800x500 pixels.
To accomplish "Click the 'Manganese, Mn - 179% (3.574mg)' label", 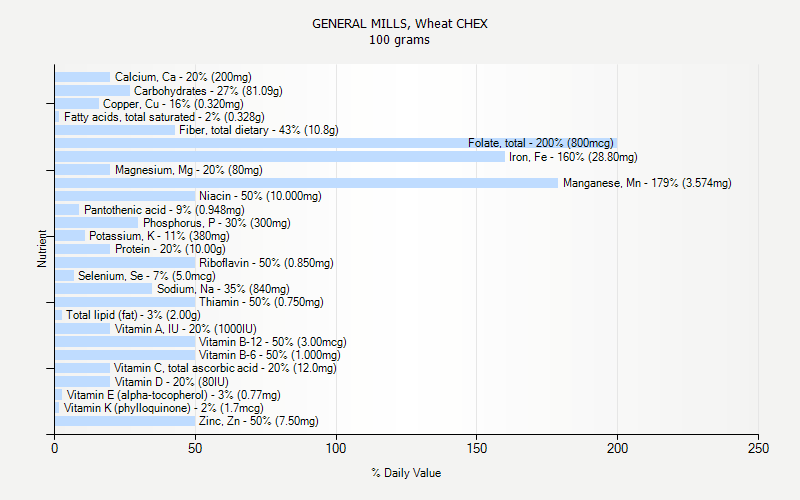I will tap(647, 183).
